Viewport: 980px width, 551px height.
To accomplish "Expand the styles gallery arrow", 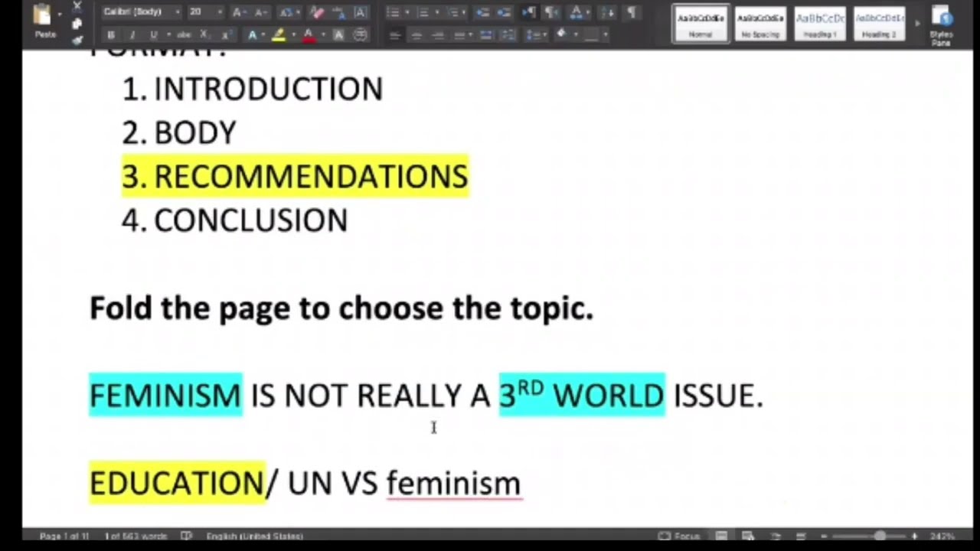I will 917,23.
